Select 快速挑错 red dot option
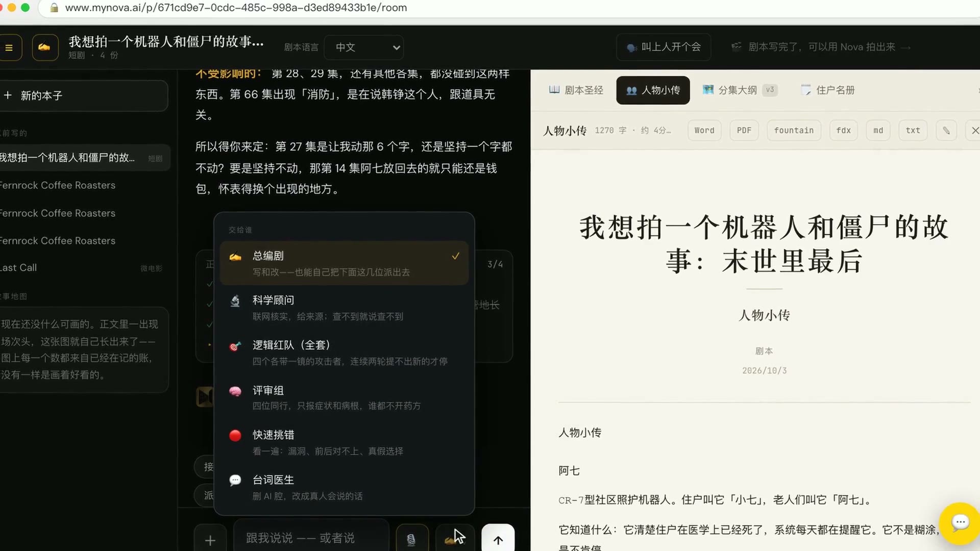Image resolution: width=980 pixels, height=551 pixels. [344, 442]
